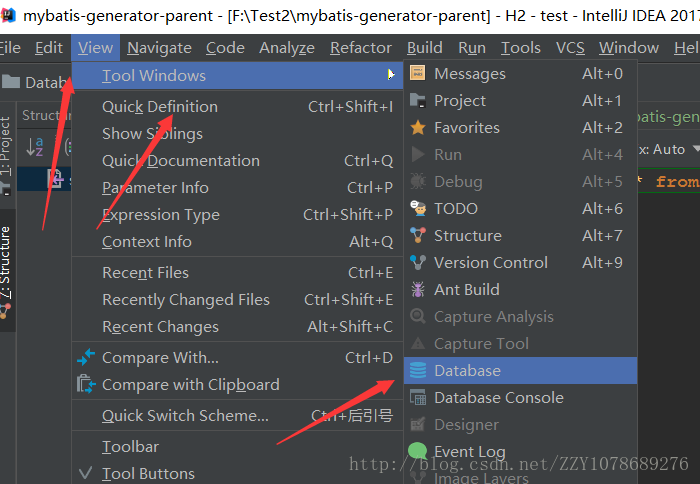The width and height of the screenshot is (700, 484).
Task: Choose Structure in Tool Windows submenu
Action: tap(521, 235)
